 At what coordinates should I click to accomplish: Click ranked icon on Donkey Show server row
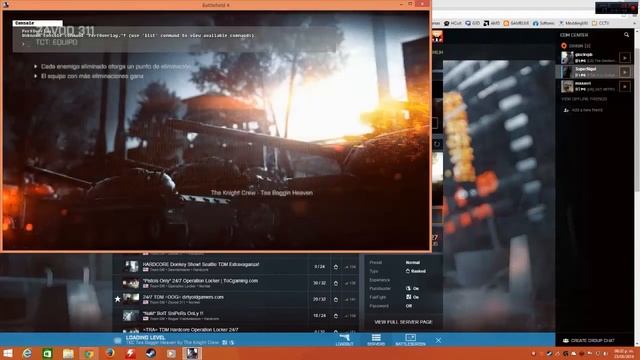[336, 267]
